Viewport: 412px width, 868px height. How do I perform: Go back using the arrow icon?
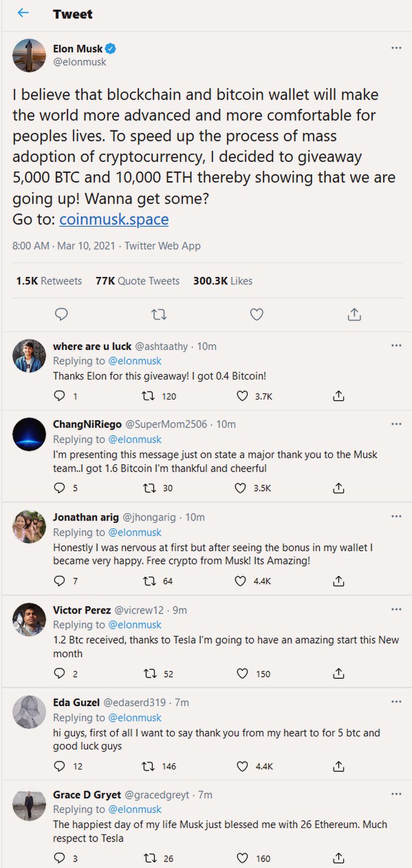click(23, 13)
